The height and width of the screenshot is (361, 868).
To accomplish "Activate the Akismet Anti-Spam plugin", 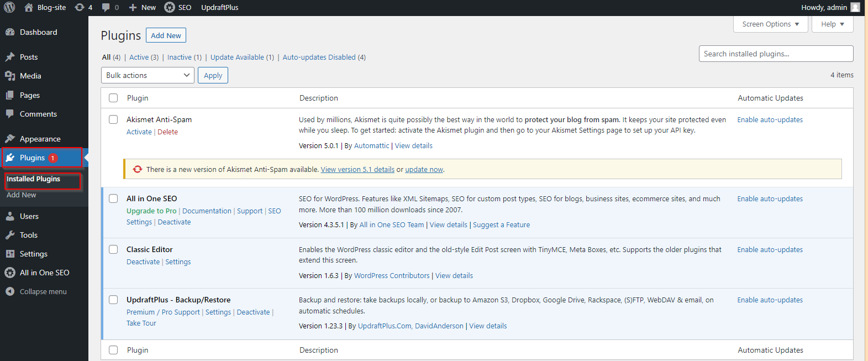I will [139, 132].
